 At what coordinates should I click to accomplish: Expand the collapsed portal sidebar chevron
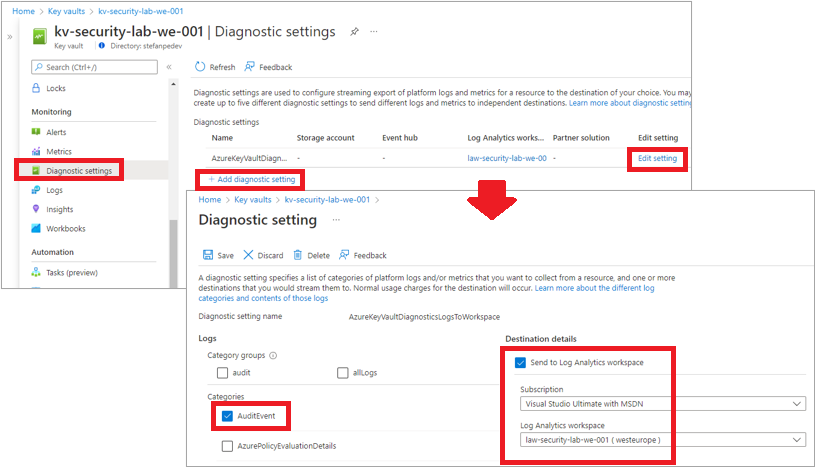[x=10, y=36]
